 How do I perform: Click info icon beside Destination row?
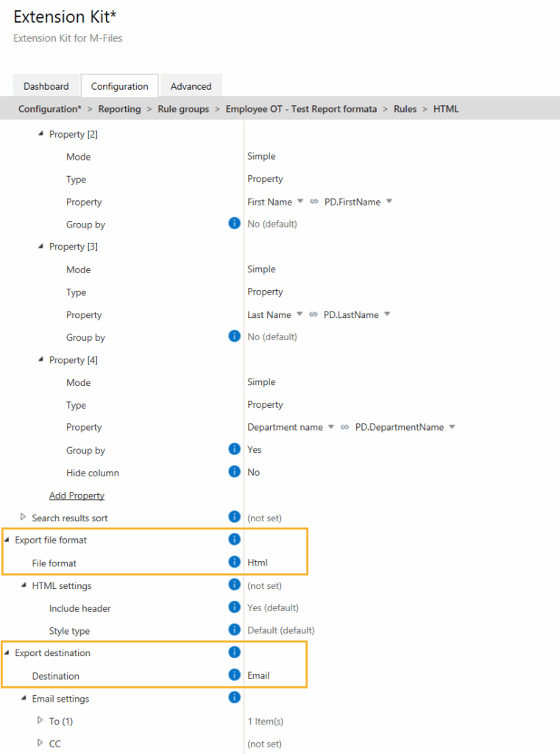(234, 675)
